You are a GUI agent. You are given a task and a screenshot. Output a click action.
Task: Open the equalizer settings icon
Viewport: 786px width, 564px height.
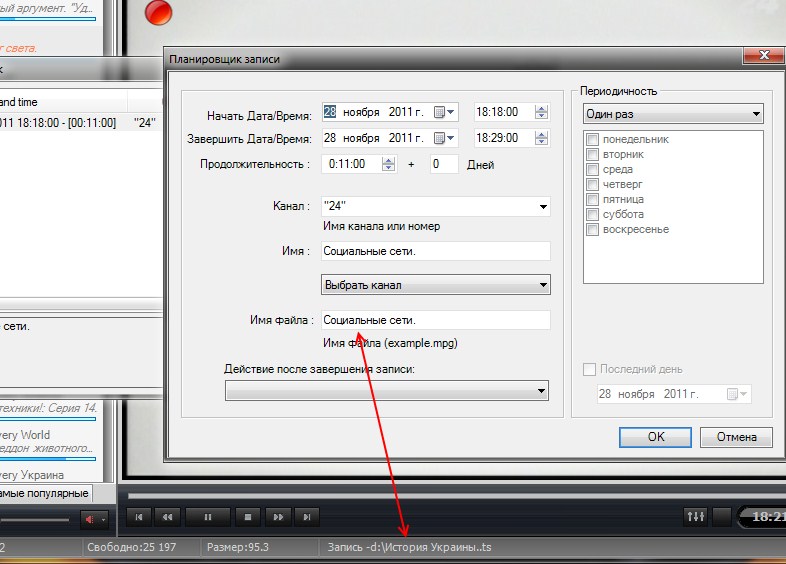(695, 517)
